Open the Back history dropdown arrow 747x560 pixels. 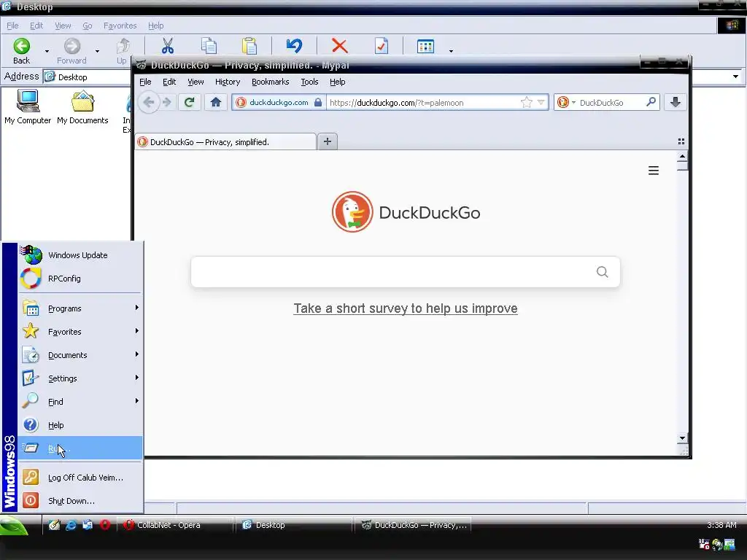coord(47,51)
